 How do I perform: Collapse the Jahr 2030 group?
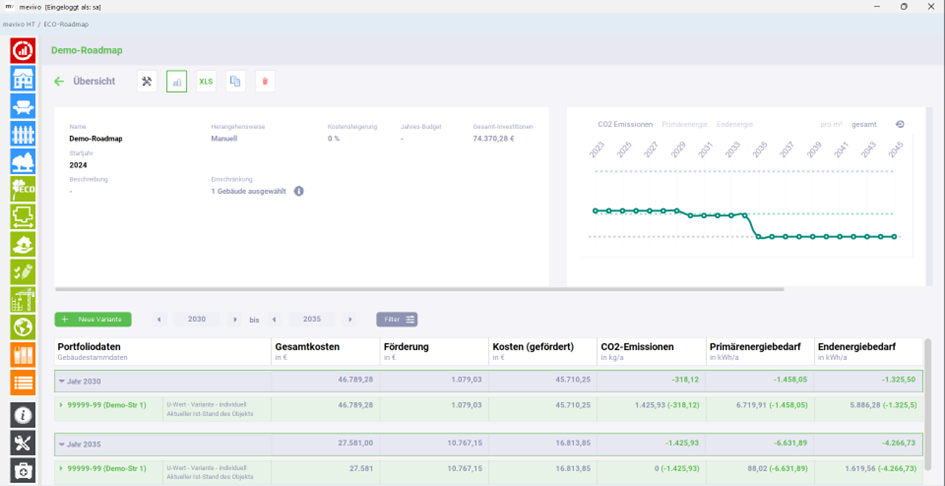click(61, 381)
